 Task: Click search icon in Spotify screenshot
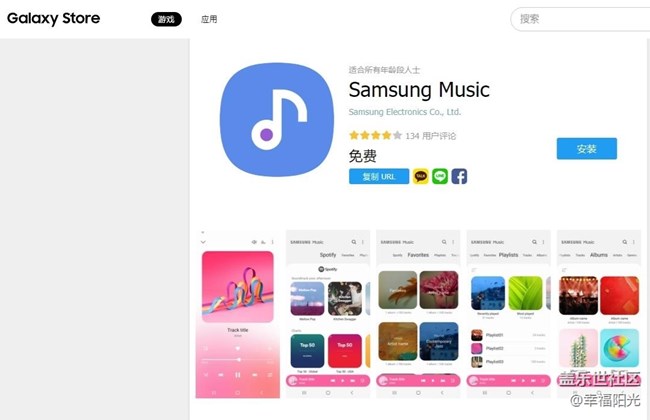(x=354, y=242)
